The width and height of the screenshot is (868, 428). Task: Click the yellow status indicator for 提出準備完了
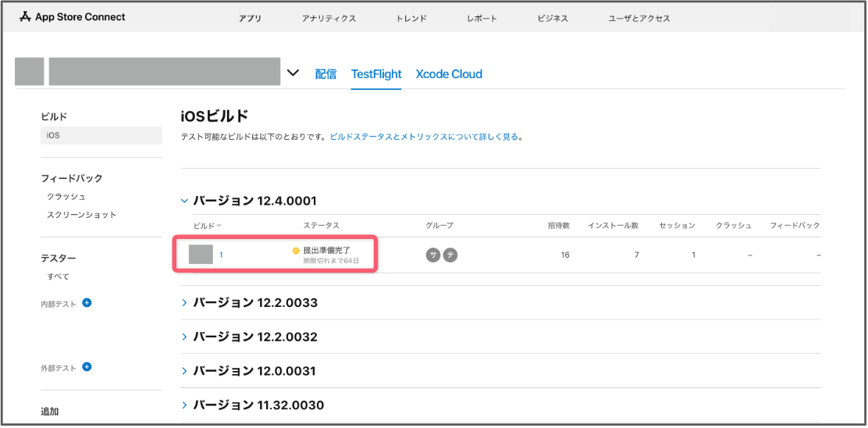296,251
